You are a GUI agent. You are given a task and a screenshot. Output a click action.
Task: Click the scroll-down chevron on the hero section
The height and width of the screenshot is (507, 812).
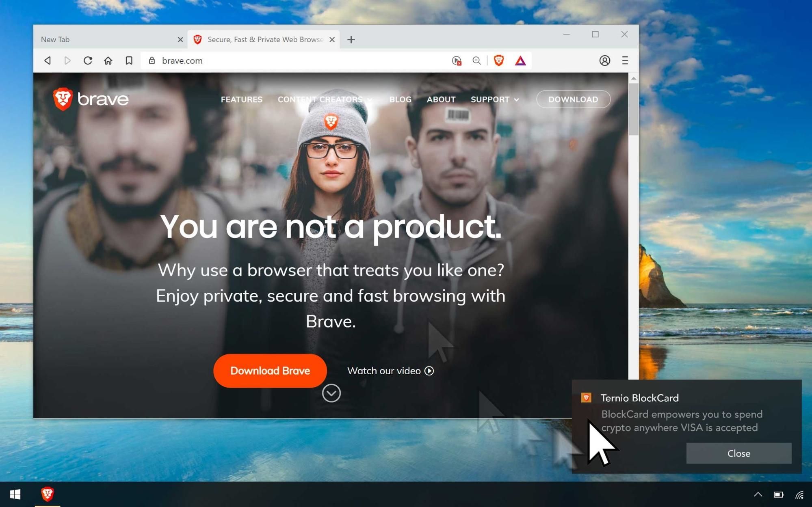pyautogui.click(x=331, y=393)
